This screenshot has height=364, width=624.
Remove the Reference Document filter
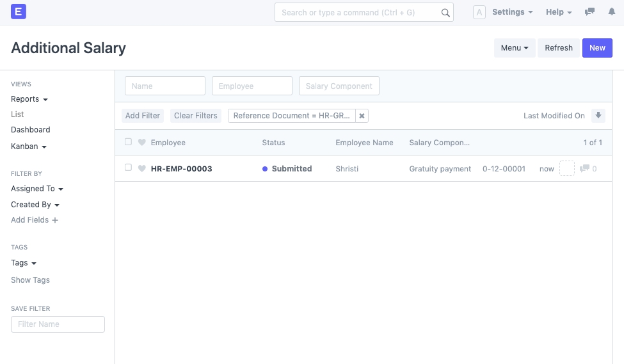pyautogui.click(x=362, y=116)
